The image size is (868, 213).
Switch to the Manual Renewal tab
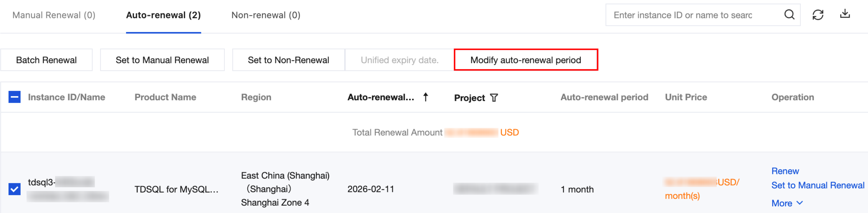[x=54, y=15]
